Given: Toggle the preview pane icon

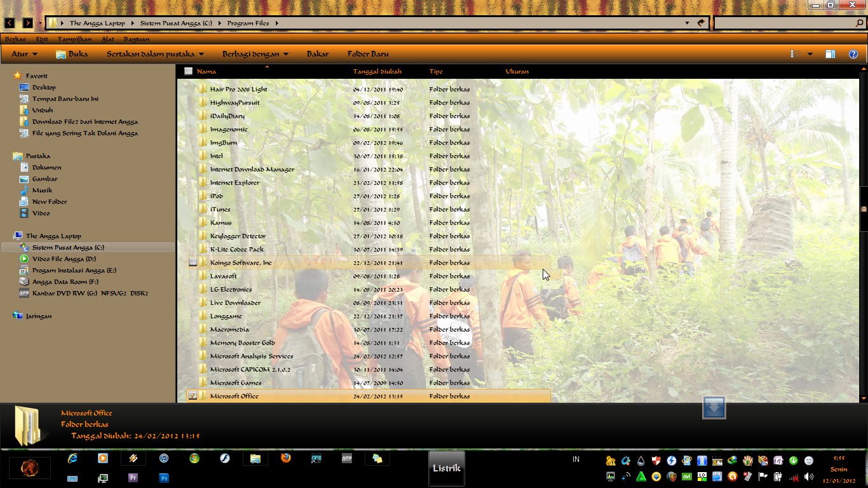Looking at the screenshot, I should (x=830, y=54).
